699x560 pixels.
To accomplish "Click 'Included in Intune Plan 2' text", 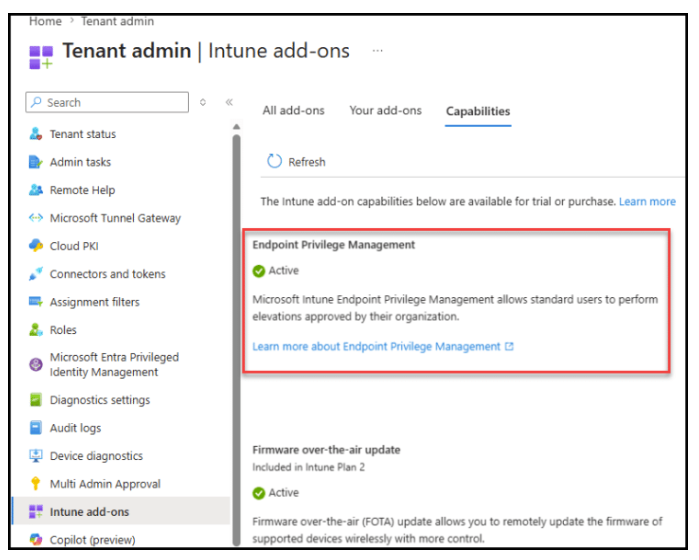I will (x=308, y=467).
